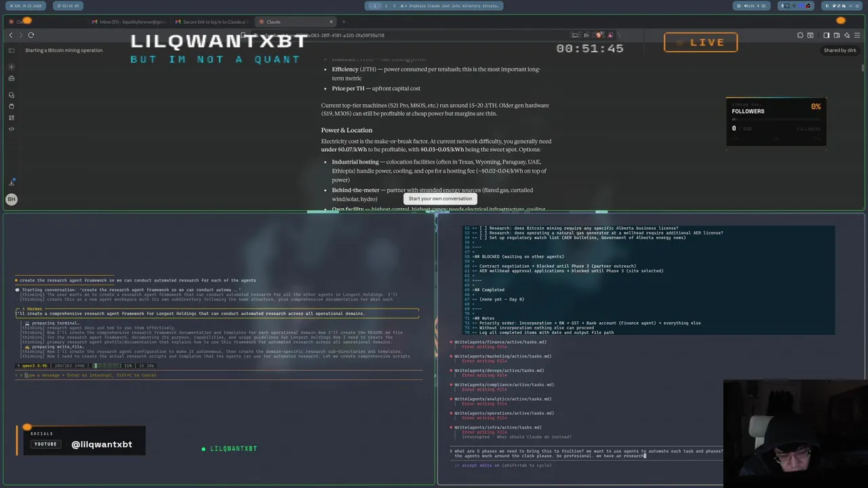This screenshot has height=488, width=868.
Task: Go forward in the browser
Action: tap(20, 35)
